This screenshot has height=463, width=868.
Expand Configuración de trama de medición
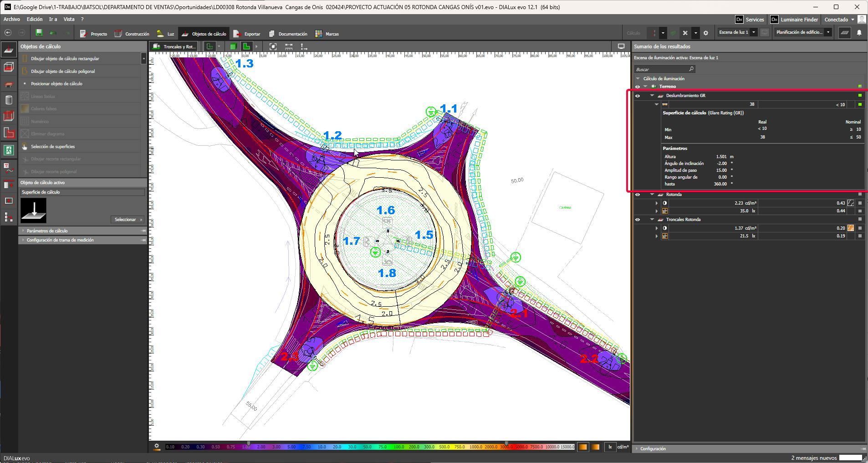point(60,240)
